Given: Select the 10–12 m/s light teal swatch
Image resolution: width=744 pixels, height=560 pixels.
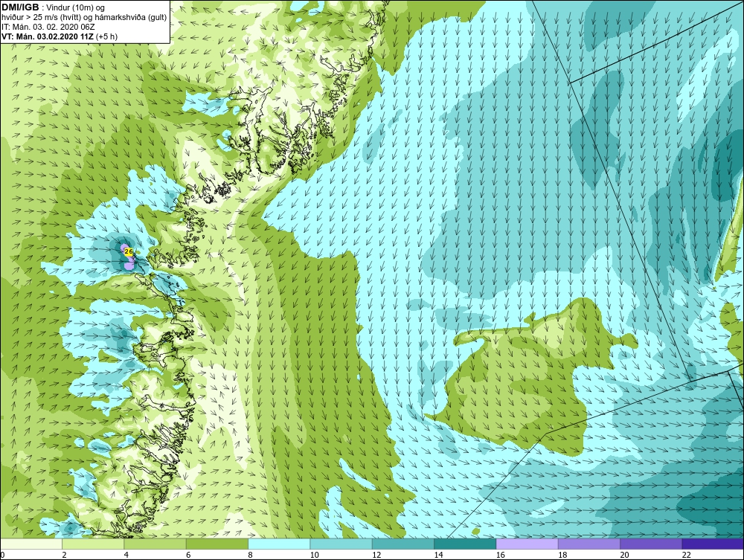Looking at the screenshot, I should pos(341,544).
